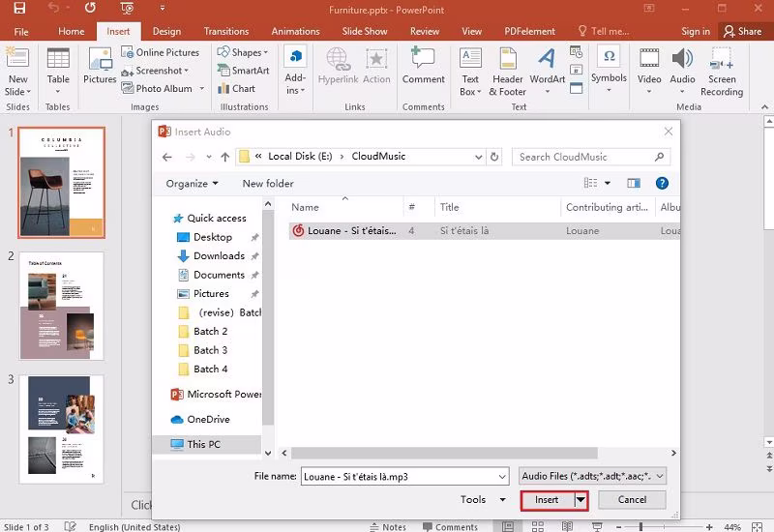Open the File menu
The image size is (774, 532).
point(21,31)
